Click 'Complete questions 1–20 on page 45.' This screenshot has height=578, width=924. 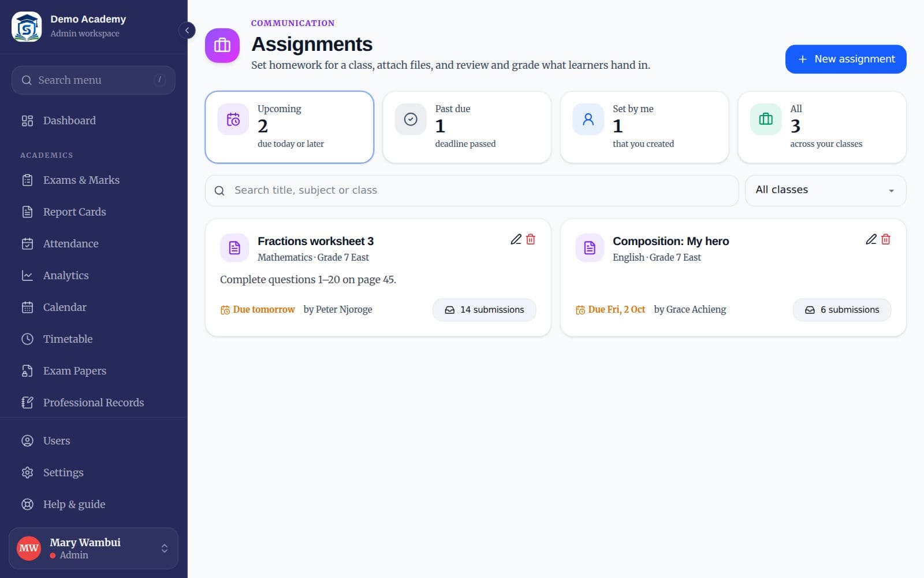click(x=308, y=280)
